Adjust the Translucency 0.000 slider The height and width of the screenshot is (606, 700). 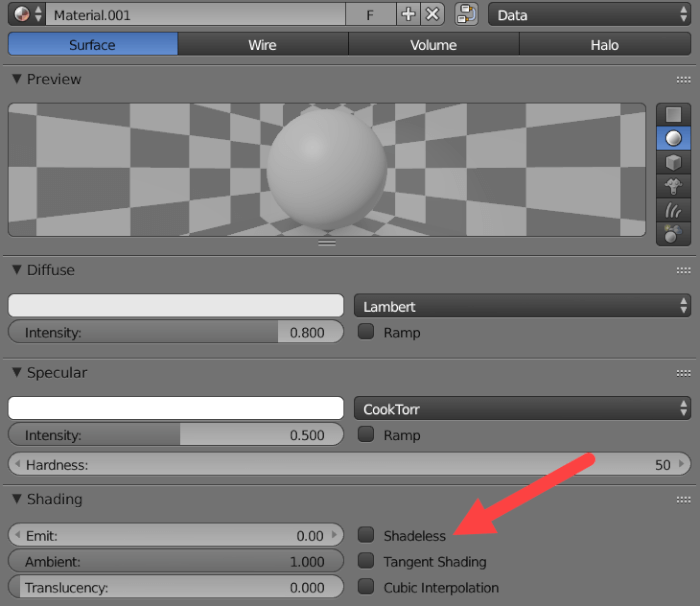[176, 587]
